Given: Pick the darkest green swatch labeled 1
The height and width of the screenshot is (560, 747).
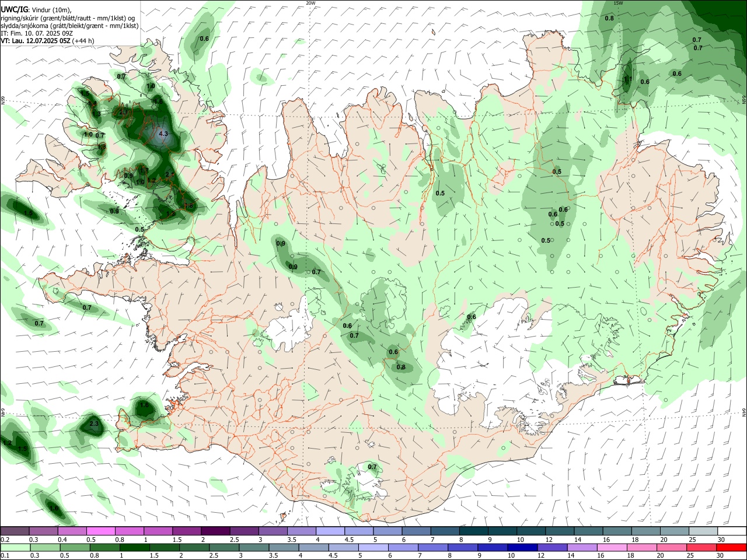Looking at the screenshot, I should click(x=134, y=547).
